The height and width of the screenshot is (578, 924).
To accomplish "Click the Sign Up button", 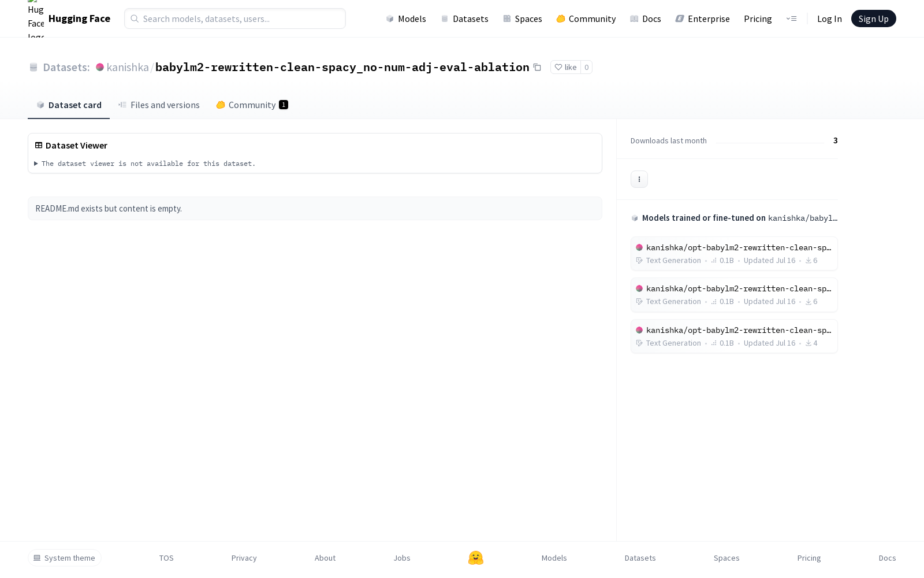I will point(874,18).
